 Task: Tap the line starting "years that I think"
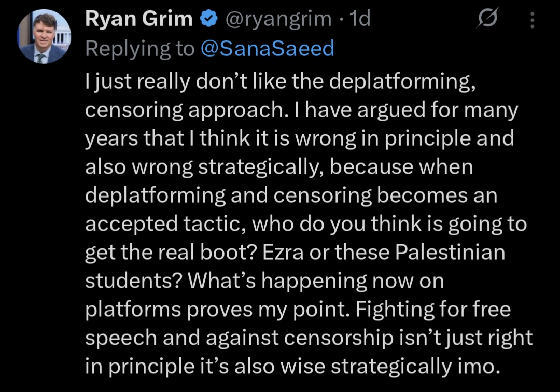299,139
